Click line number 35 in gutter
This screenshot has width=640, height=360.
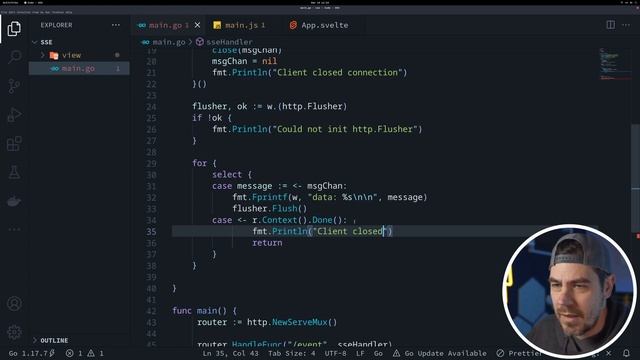coord(151,231)
